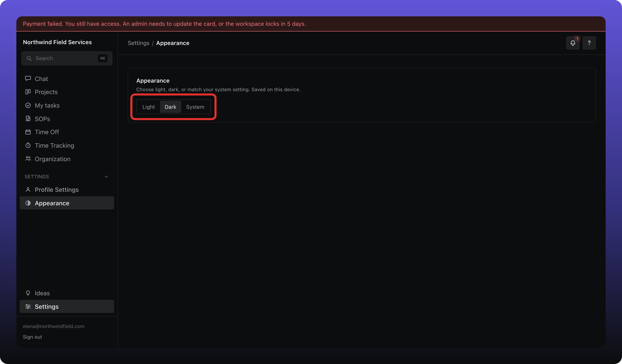Click the Appearance half-circle icon in sidebar
The height and width of the screenshot is (364, 622).
28,203
